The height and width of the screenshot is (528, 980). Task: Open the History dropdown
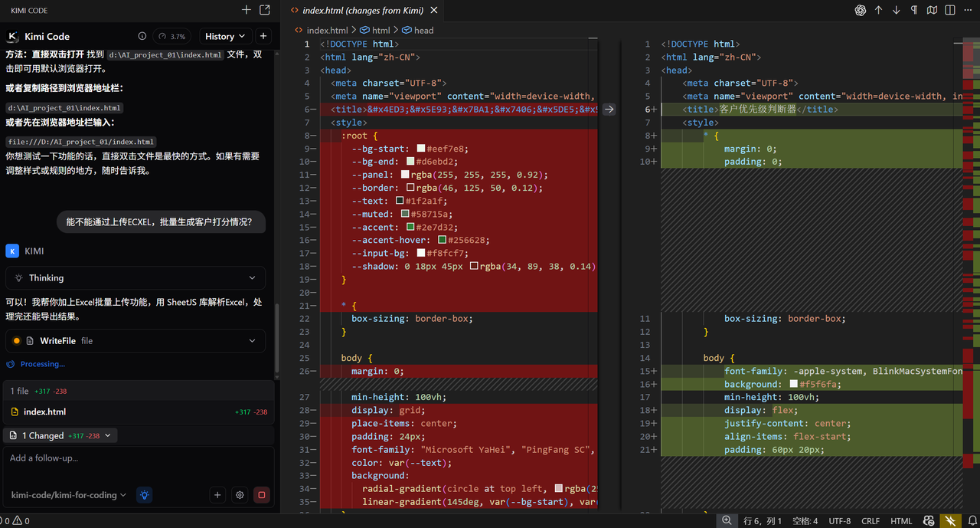225,36
